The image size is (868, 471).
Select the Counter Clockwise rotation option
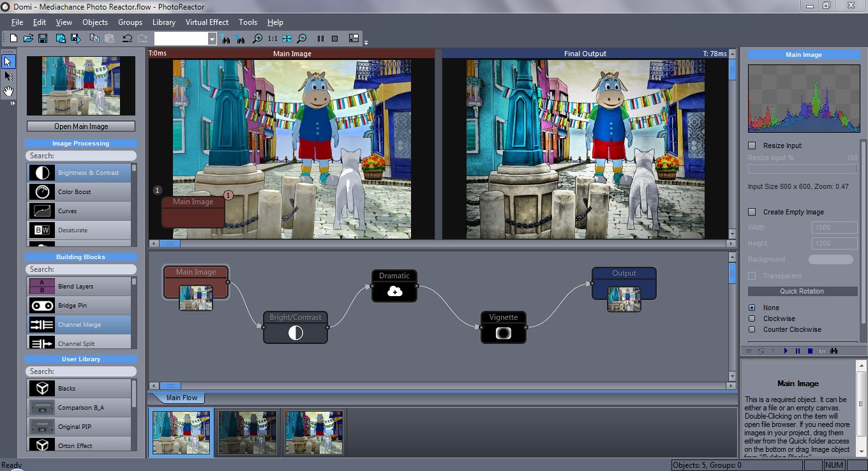pyautogui.click(x=752, y=329)
